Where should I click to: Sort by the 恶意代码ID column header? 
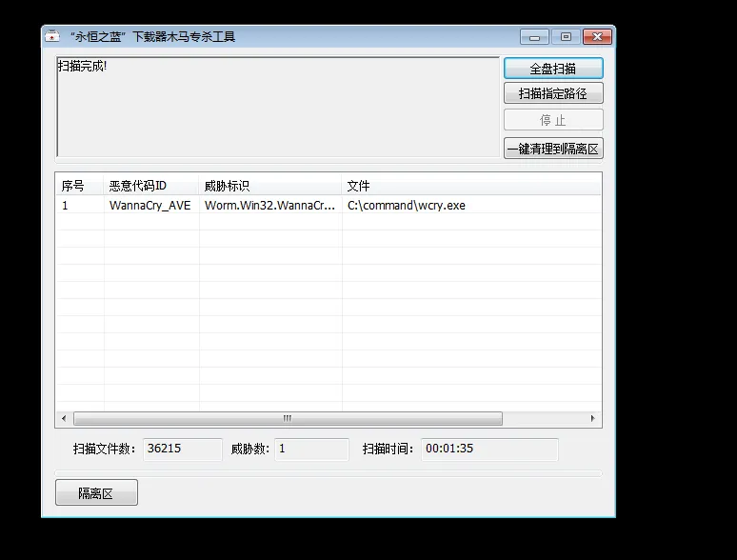pos(150,186)
